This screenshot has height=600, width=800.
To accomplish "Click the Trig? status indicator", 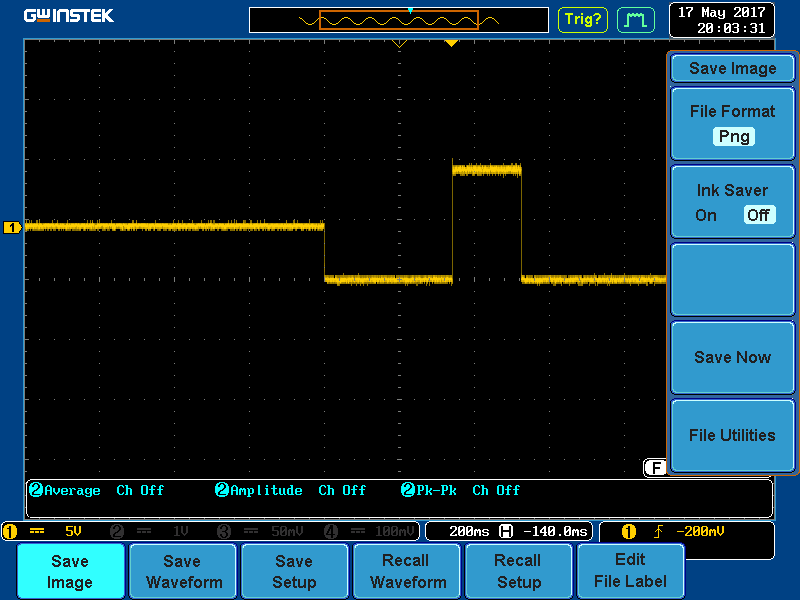I will (x=583, y=19).
